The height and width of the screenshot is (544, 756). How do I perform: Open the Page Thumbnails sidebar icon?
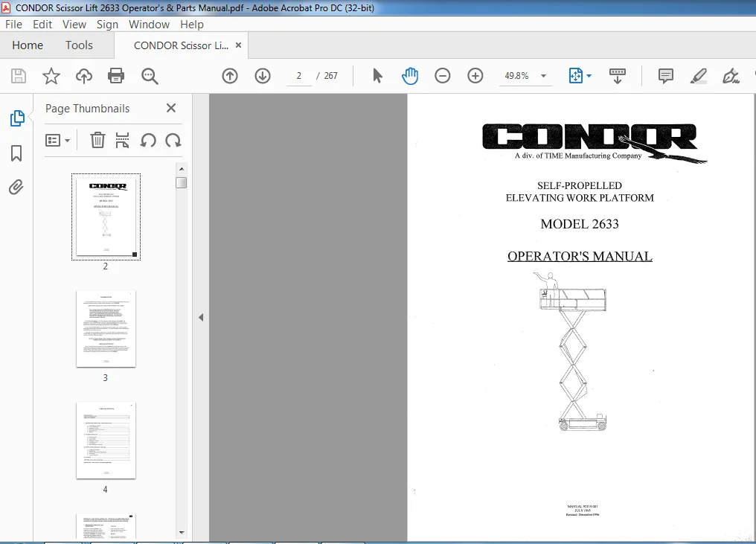tap(17, 118)
